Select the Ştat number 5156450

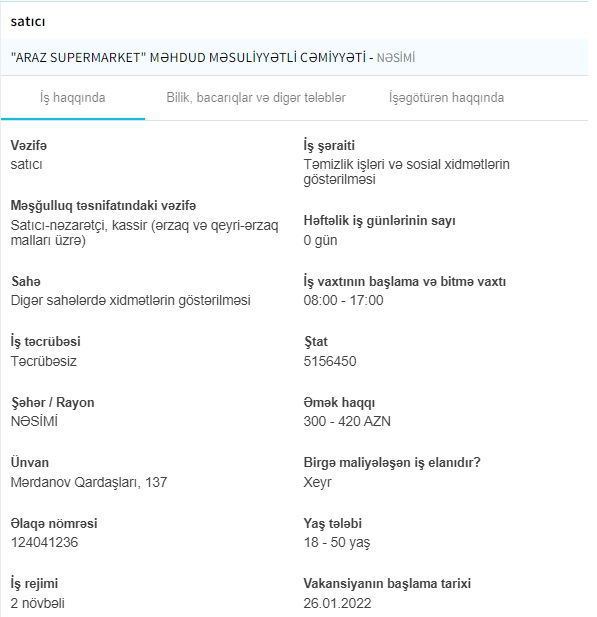[330, 361]
